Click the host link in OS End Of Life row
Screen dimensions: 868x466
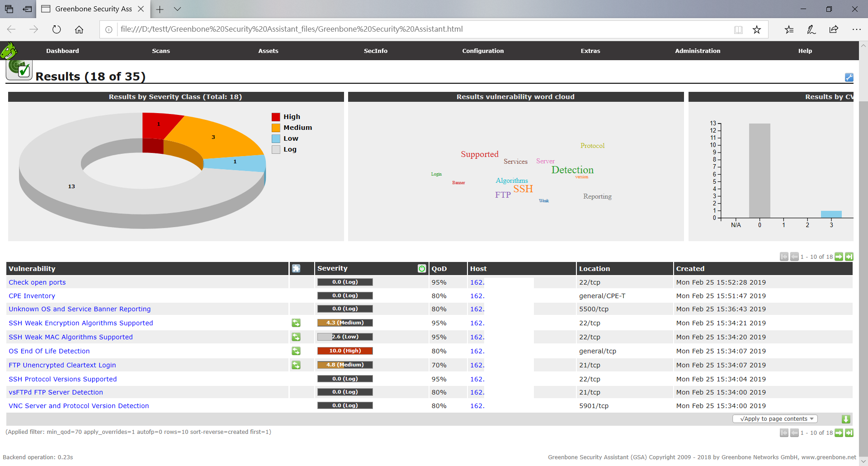click(477, 351)
